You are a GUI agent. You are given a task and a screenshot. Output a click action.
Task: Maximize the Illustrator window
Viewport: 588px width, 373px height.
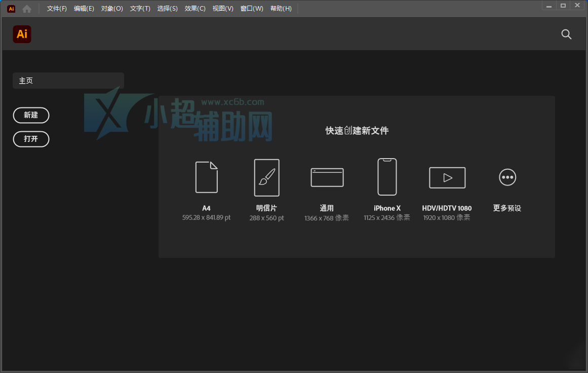pos(563,6)
